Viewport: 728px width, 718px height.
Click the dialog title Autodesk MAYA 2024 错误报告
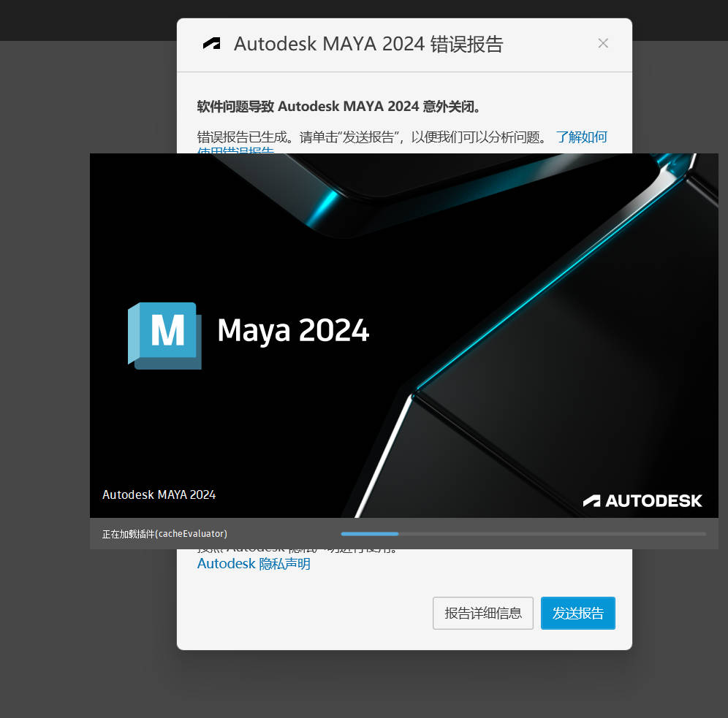coord(368,44)
